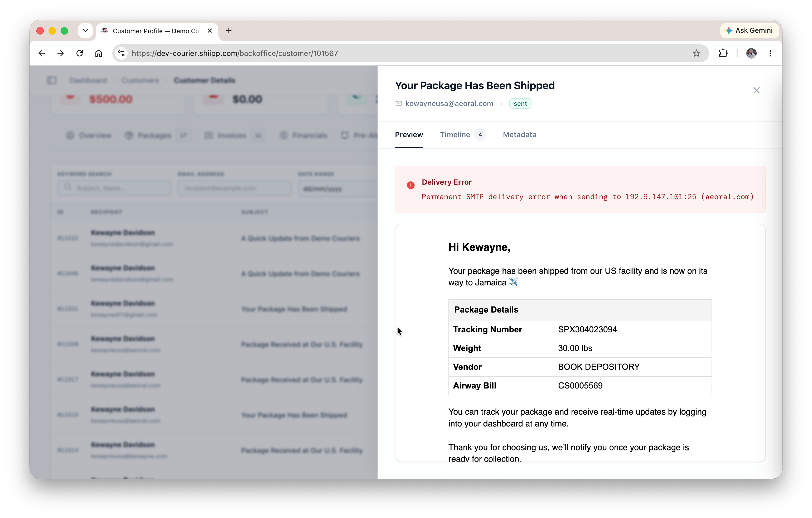
Task: Go back to the previous page
Action: click(x=42, y=53)
